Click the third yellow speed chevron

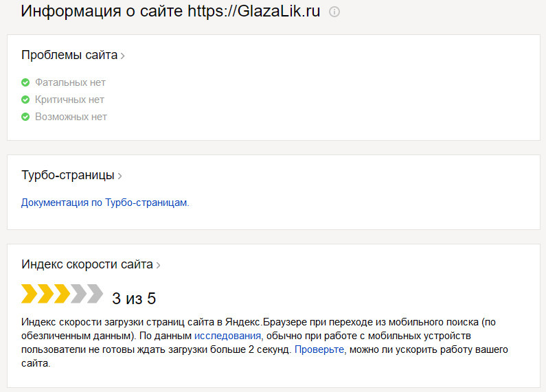coord(62,293)
